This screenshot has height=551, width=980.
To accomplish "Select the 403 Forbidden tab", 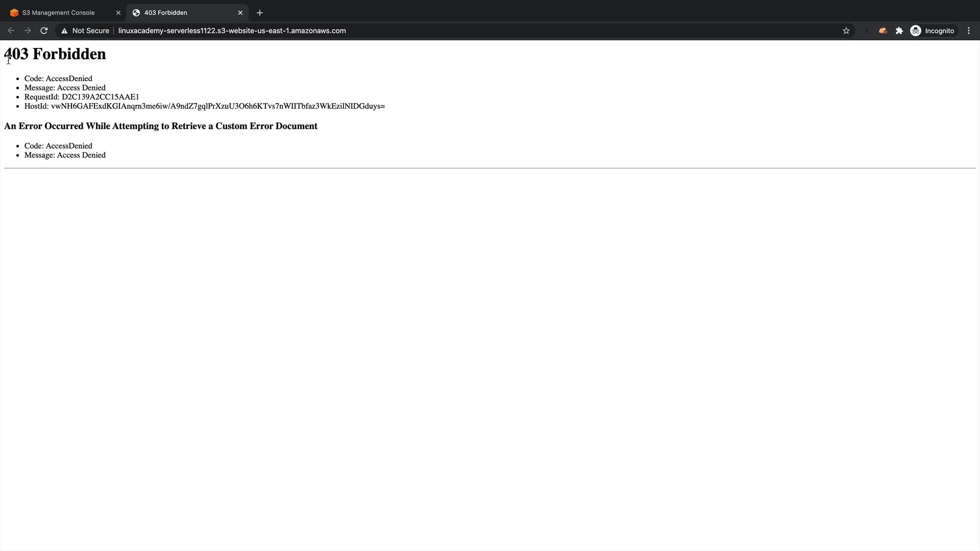I will pyautogui.click(x=165, y=13).
